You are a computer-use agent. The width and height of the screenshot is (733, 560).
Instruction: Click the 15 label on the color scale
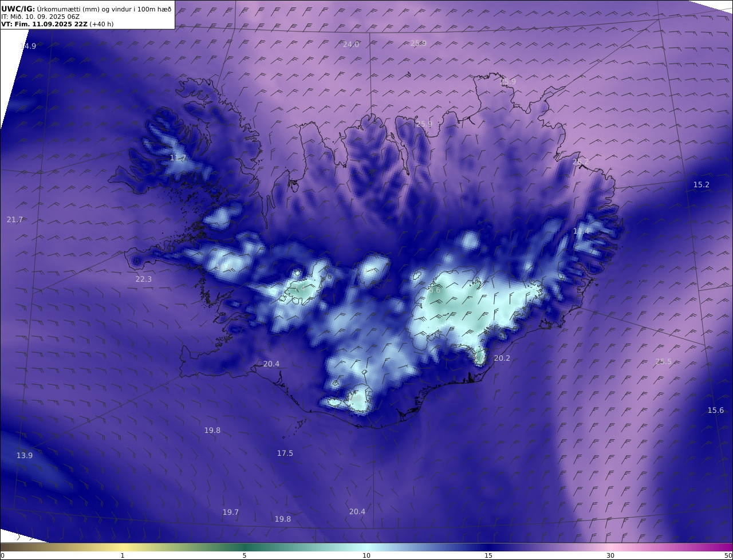(488, 556)
